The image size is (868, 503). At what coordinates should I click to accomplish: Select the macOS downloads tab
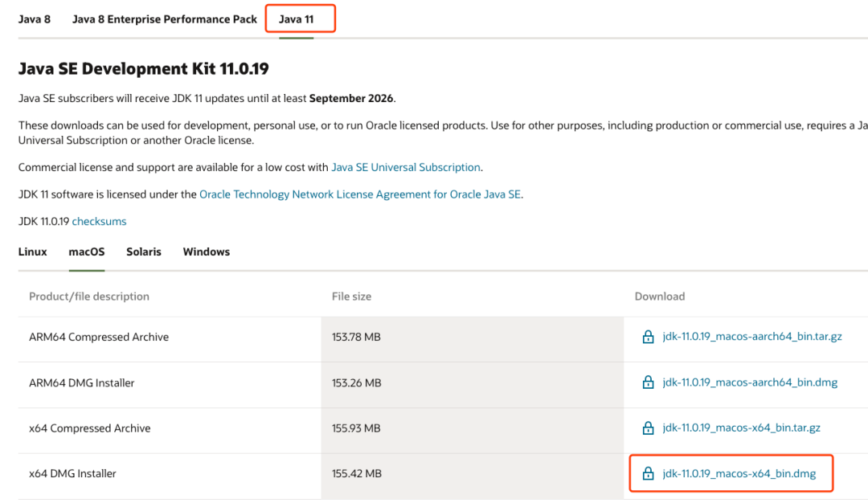87,251
